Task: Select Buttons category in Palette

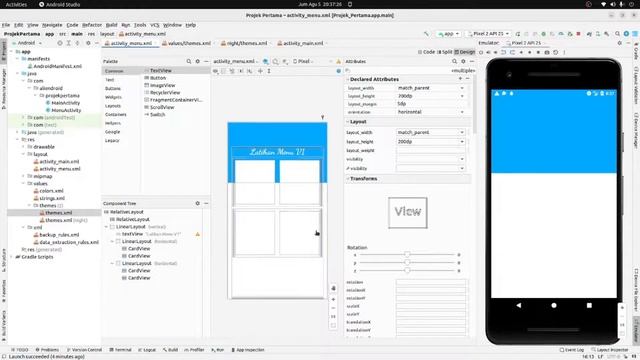Action: [113, 89]
